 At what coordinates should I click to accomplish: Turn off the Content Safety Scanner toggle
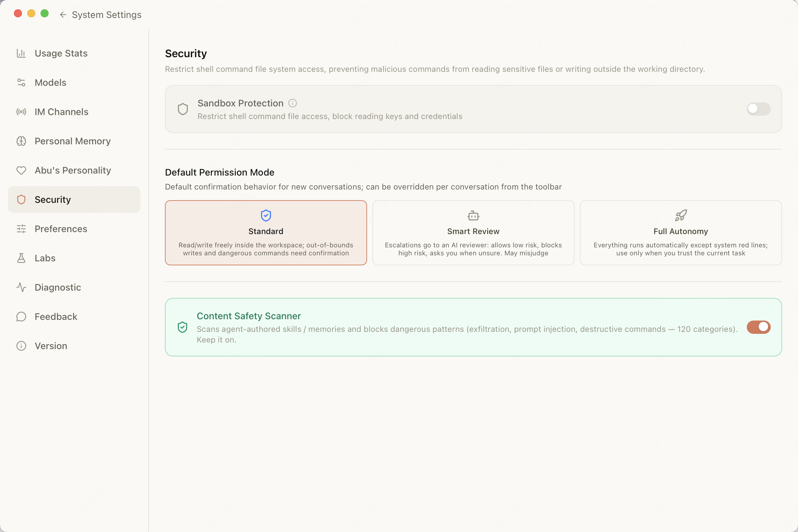[x=758, y=327]
